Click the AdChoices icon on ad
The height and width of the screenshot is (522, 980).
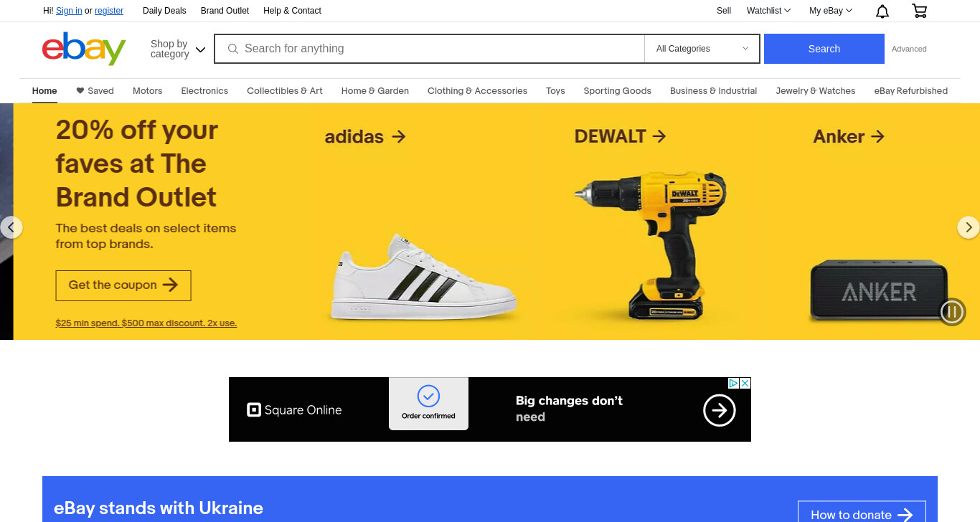pyautogui.click(x=734, y=383)
